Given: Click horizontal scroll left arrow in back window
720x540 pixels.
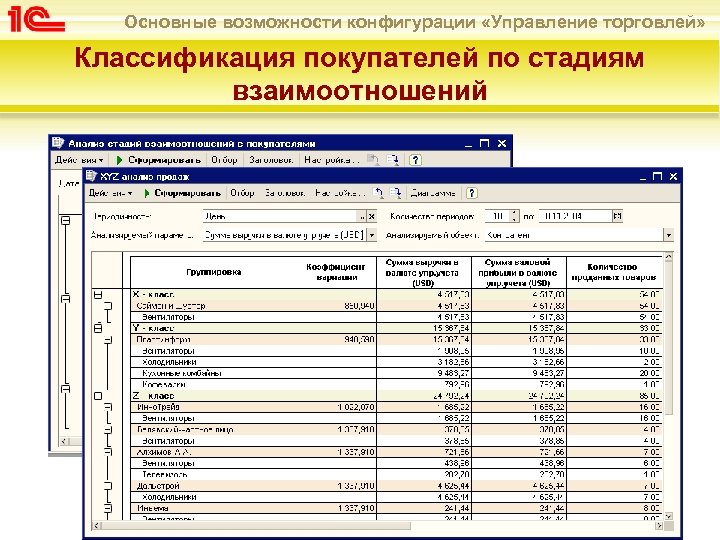Looking at the screenshot, I should click(64, 441).
